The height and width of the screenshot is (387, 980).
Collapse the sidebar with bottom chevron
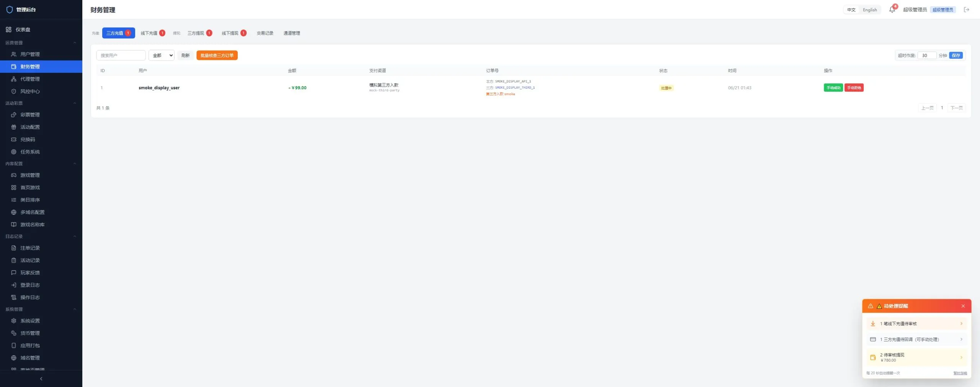[x=41, y=379]
